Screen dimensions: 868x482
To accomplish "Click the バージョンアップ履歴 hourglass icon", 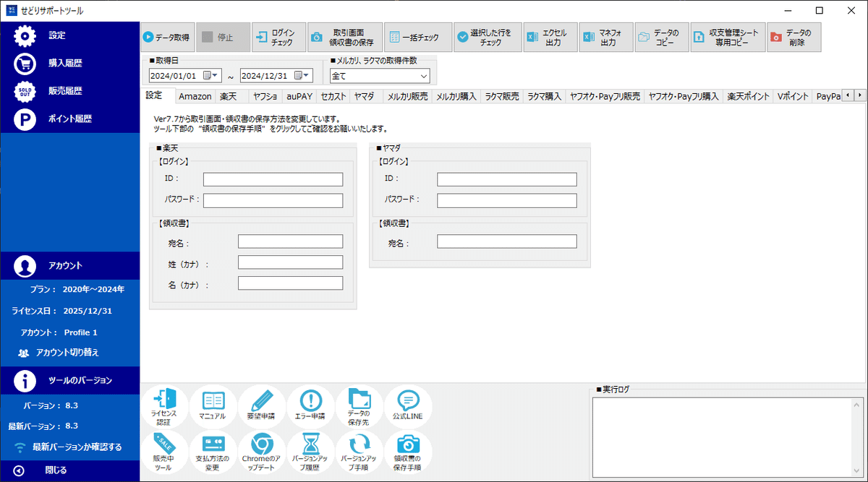I will 310,453.
